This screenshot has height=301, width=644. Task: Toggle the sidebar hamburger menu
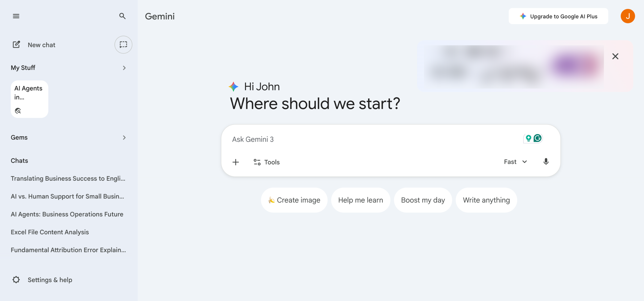(x=16, y=16)
